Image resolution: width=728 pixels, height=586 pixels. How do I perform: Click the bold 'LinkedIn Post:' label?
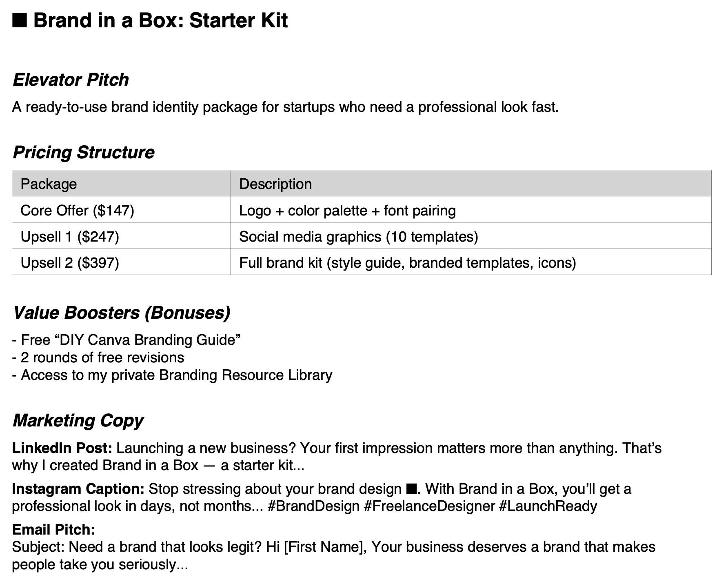click(x=62, y=448)
